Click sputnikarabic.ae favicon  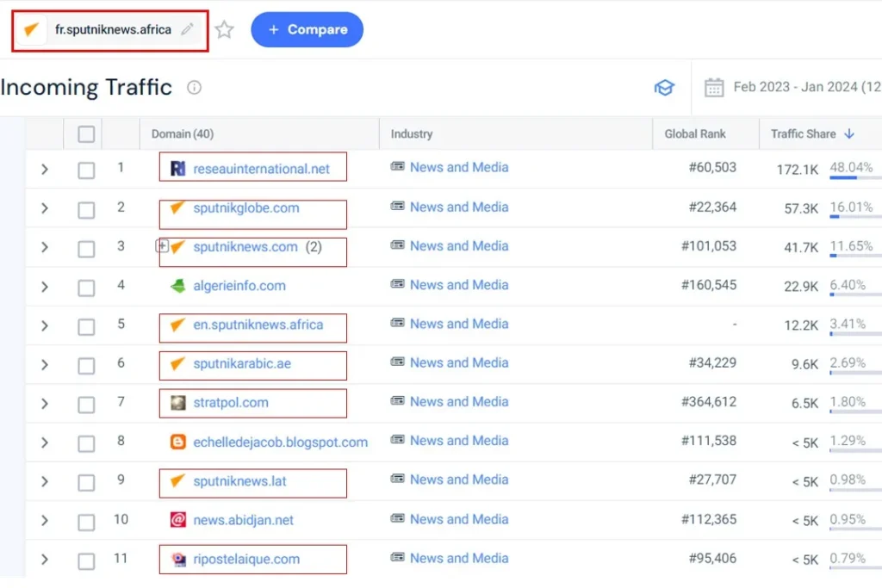click(177, 363)
